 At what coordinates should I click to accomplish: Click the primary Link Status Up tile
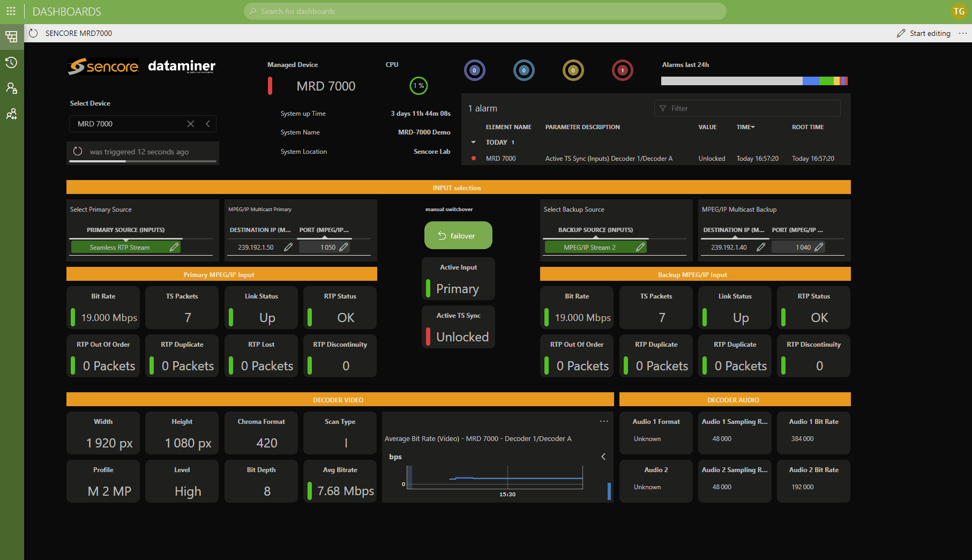coord(261,308)
